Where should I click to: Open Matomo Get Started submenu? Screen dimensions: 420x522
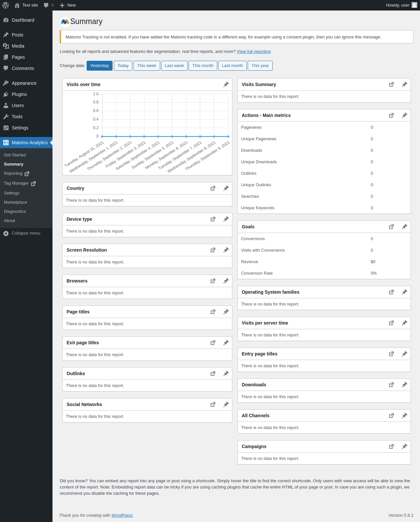coord(26,155)
